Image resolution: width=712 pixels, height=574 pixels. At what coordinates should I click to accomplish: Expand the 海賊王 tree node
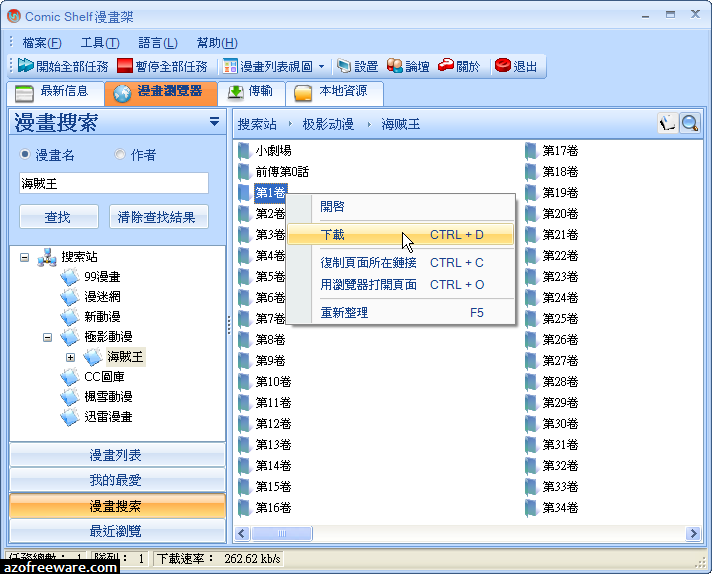coord(70,357)
